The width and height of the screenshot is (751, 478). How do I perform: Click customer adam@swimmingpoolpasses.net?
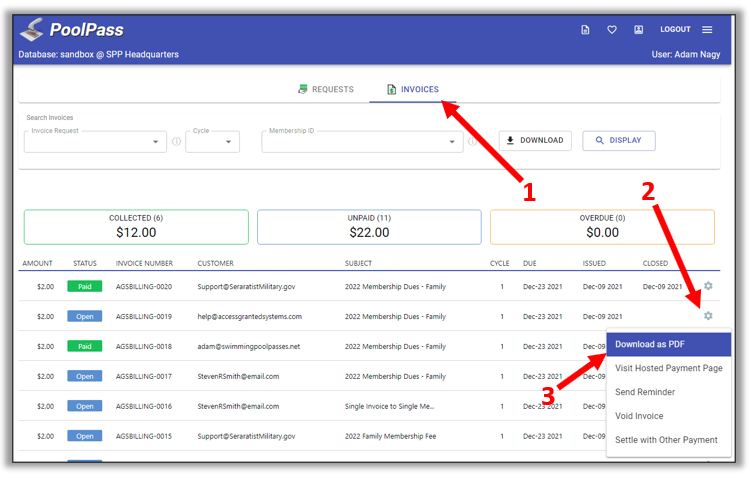tap(249, 347)
